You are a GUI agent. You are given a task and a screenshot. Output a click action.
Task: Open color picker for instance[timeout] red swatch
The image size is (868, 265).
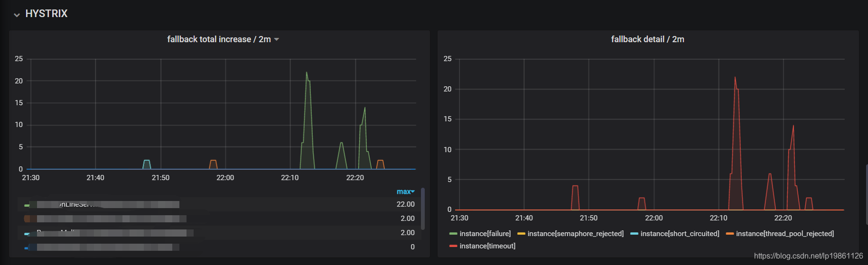pos(453,246)
